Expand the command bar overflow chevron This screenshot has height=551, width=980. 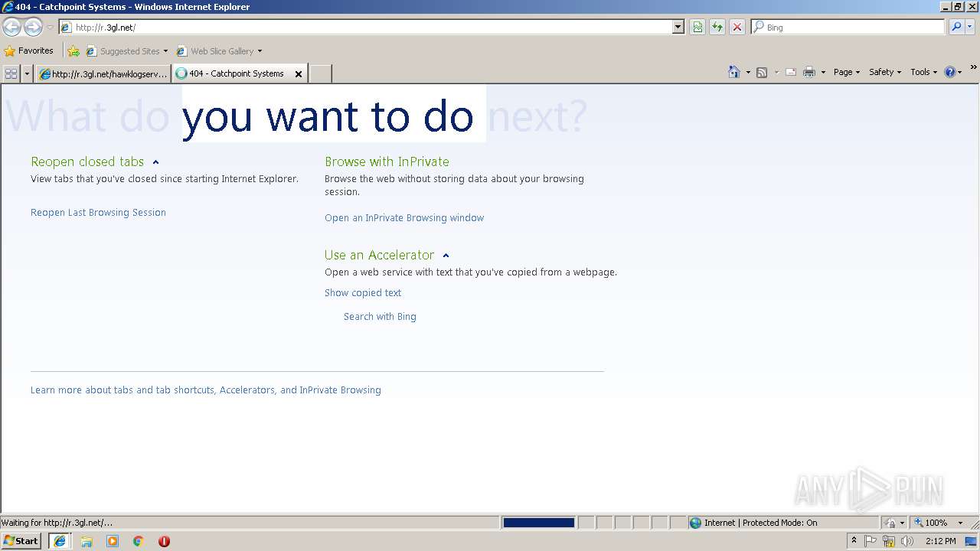click(x=974, y=68)
